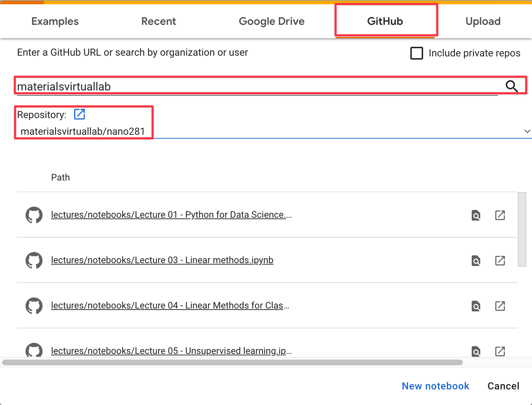Preview Lecture 04 notebook with file-search icon
Image resolution: width=532 pixels, height=405 pixels.
click(x=476, y=306)
